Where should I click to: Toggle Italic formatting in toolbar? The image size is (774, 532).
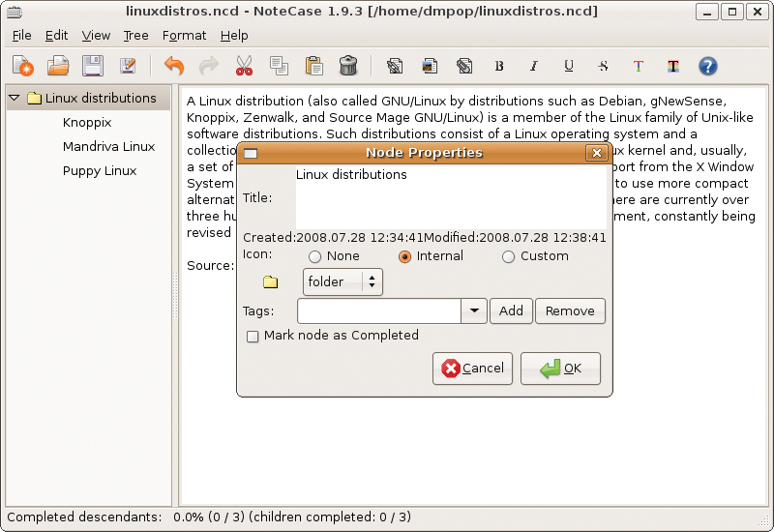[x=534, y=66]
